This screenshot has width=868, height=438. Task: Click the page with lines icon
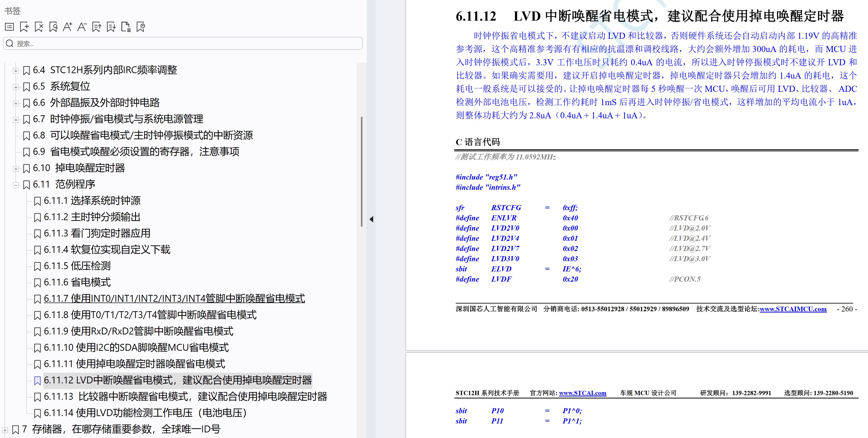point(126,27)
